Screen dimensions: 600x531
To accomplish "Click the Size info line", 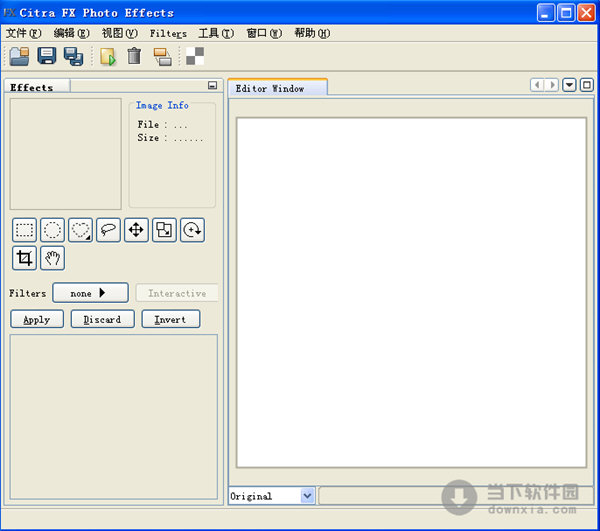I will pos(170,138).
